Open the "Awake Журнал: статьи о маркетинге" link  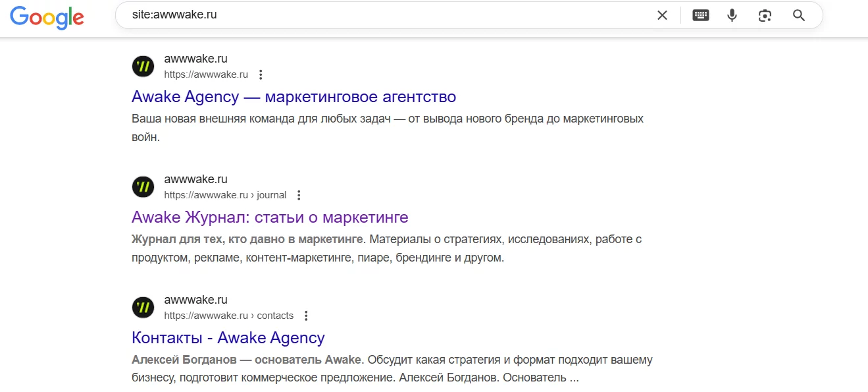click(x=270, y=217)
